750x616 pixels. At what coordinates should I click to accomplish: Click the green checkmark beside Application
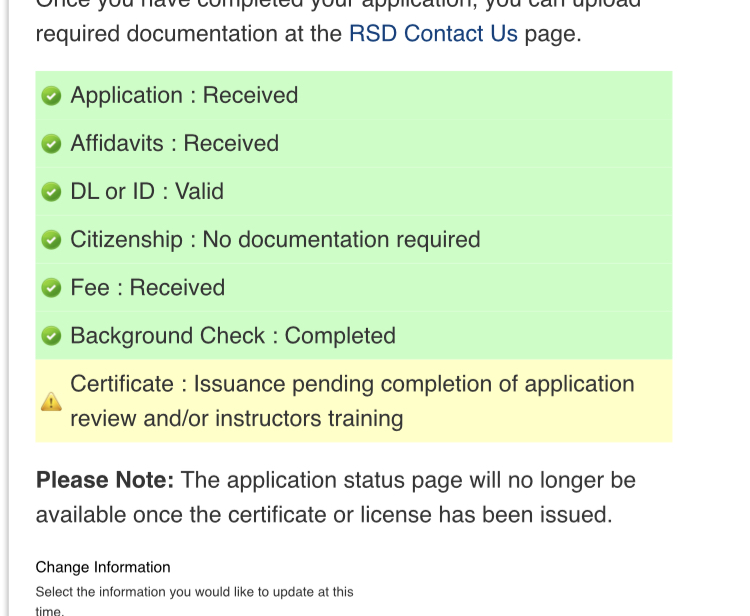click(x=51, y=96)
